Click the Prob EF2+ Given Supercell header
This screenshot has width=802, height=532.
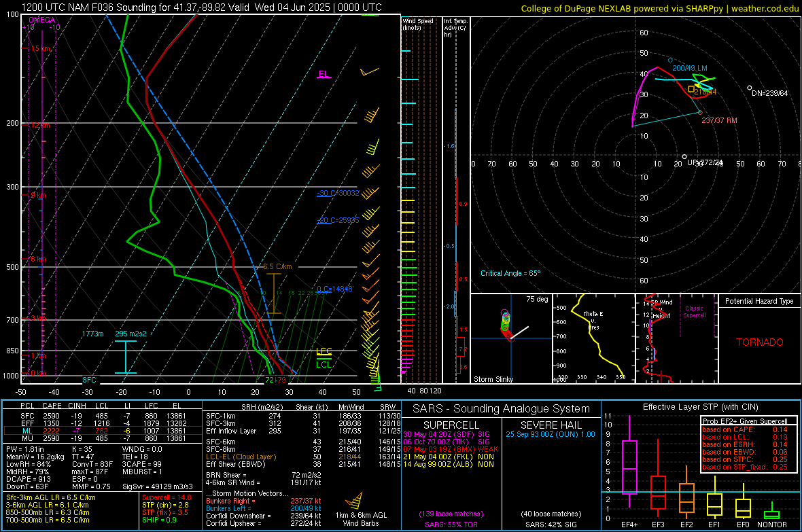(745, 421)
